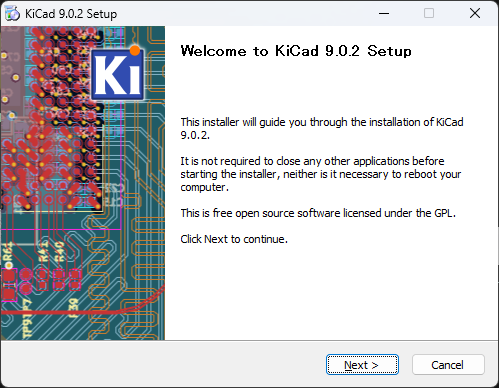Click the R41 label in the PCB artwork

tap(43, 251)
